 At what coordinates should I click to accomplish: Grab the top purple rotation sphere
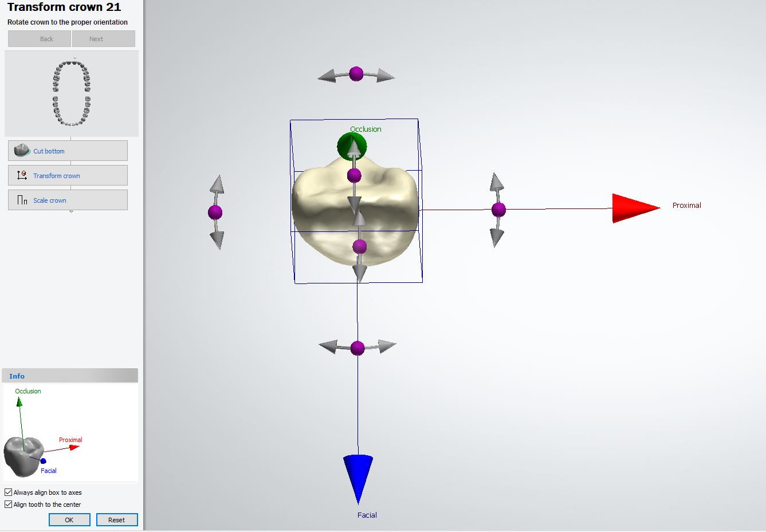pos(356,73)
